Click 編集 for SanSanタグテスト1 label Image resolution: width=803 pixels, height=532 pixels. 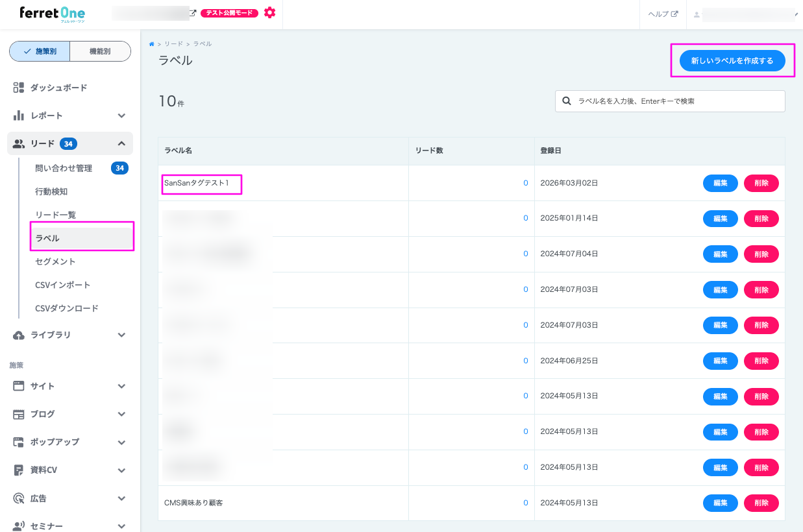click(x=720, y=183)
